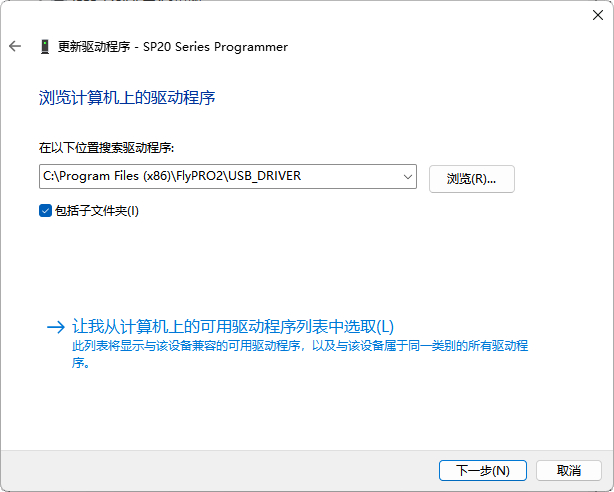Click the 在以下位置搜索驱动程序 label
The image size is (614, 492).
106,148
